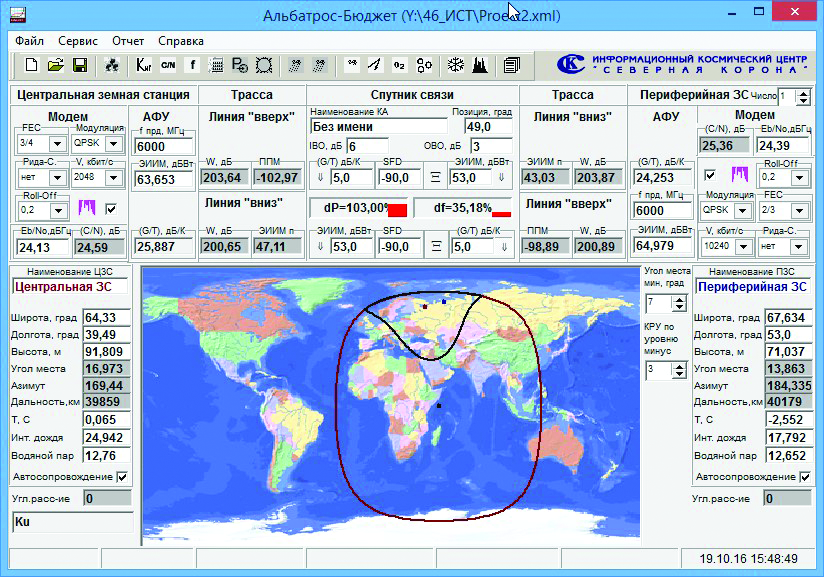Toggle checkbox in peripheral modem panel
The height and width of the screenshot is (577, 824).
(710, 175)
